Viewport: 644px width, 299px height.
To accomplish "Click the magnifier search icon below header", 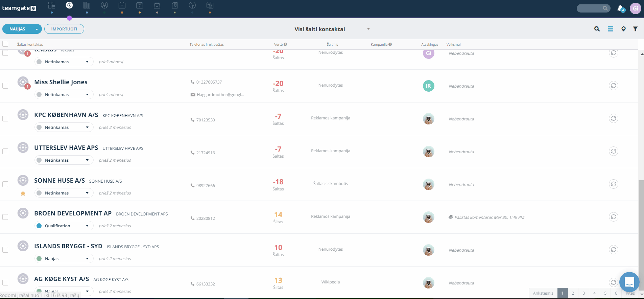I will [x=597, y=29].
